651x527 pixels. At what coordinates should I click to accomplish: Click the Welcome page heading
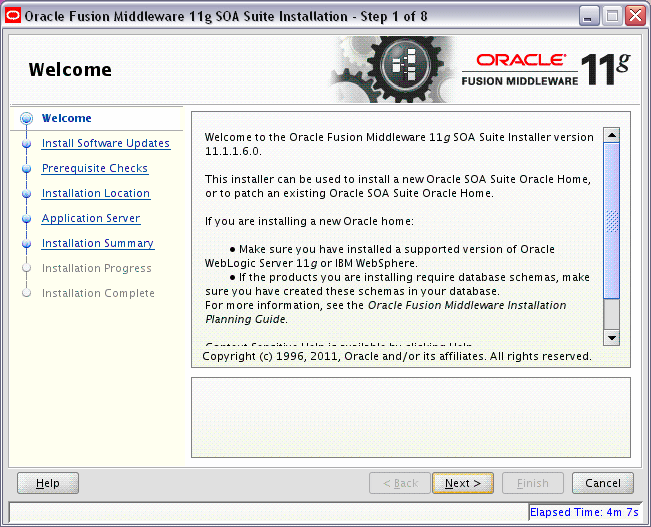(70, 69)
